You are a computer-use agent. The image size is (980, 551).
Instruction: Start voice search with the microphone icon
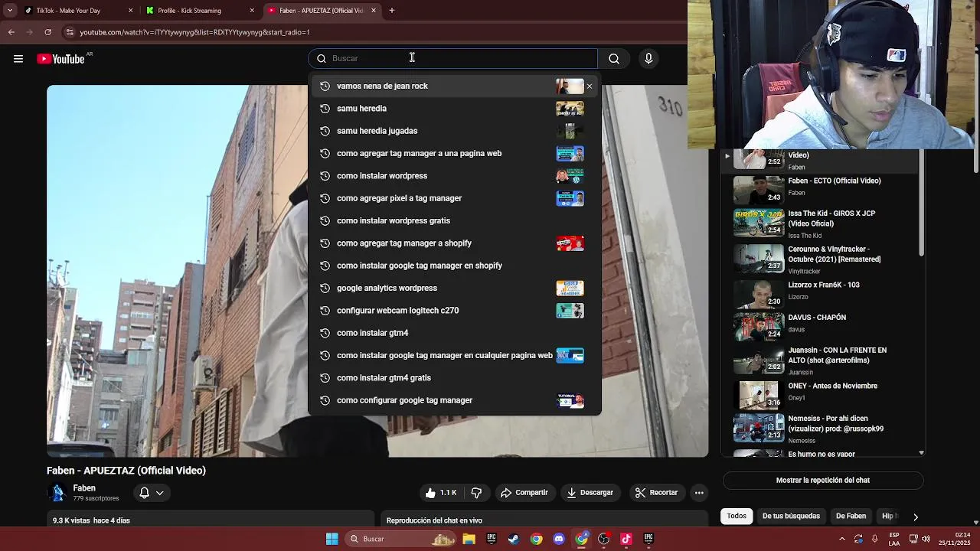pos(648,59)
